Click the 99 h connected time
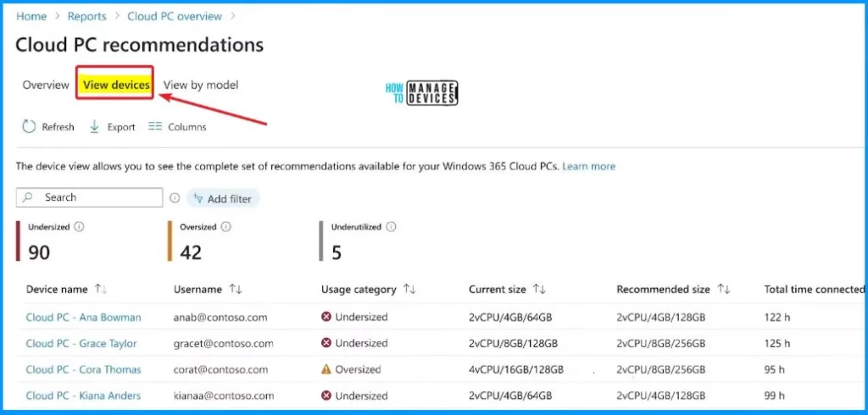Viewport: 868px width, 415px height. tap(775, 396)
